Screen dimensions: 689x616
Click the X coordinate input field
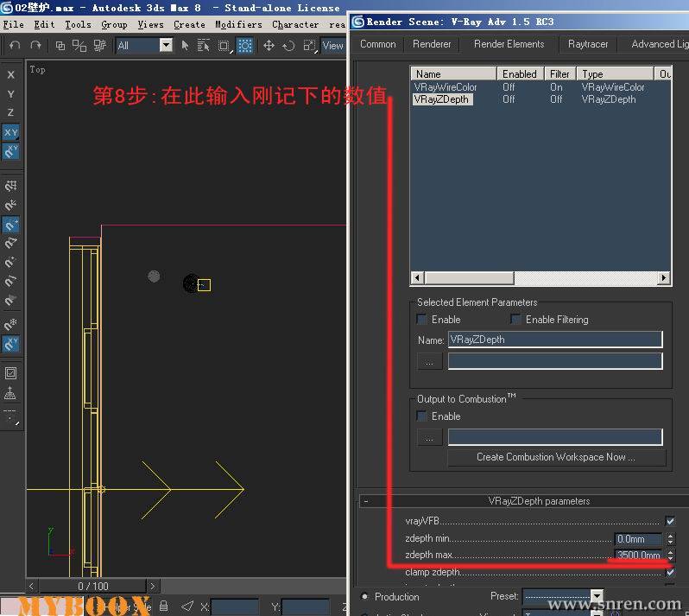[234, 607]
